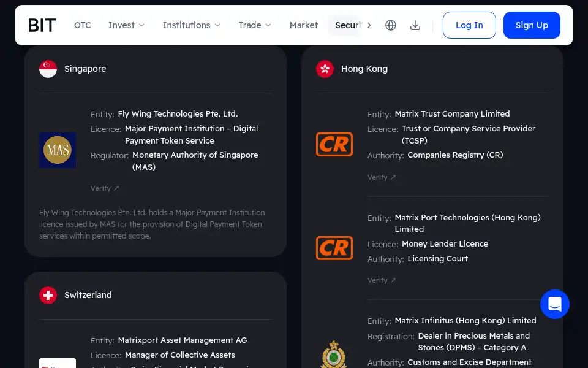Click the BIT logo in header

click(x=42, y=25)
